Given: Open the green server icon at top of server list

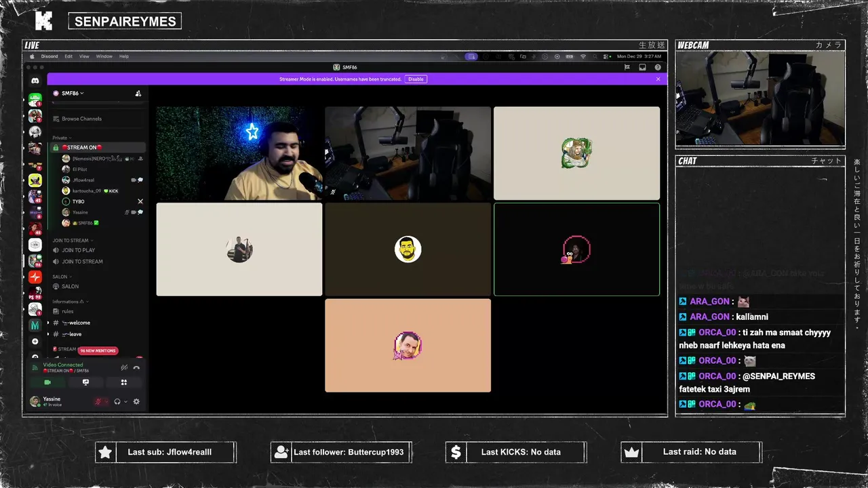Looking at the screenshot, I should pyautogui.click(x=35, y=100).
